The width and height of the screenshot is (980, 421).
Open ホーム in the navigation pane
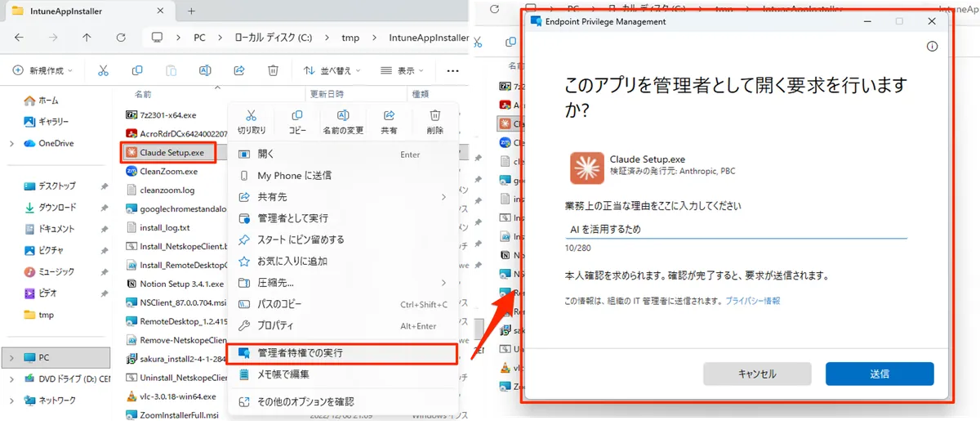coord(41,101)
